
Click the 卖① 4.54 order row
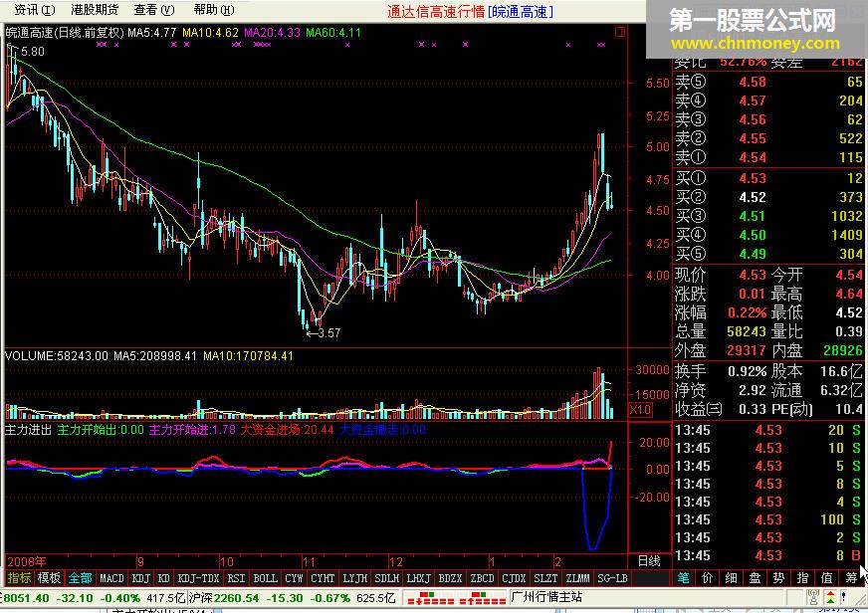click(x=768, y=157)
